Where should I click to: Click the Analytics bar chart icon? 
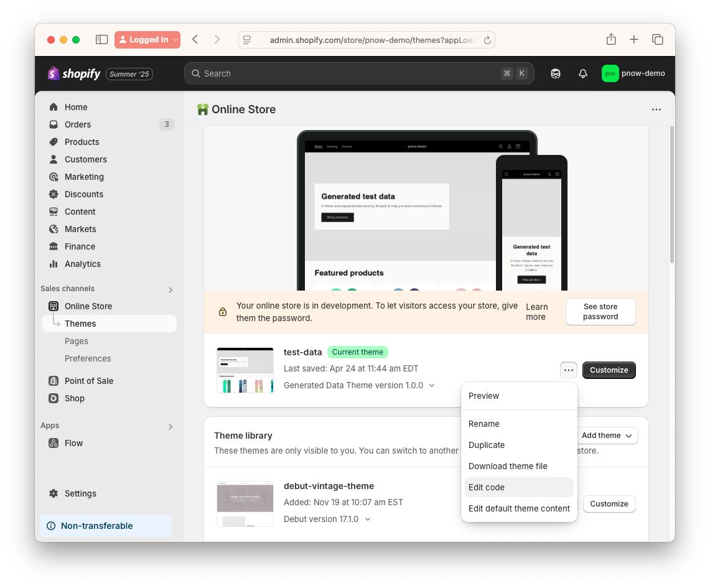[x=54, y=264]
